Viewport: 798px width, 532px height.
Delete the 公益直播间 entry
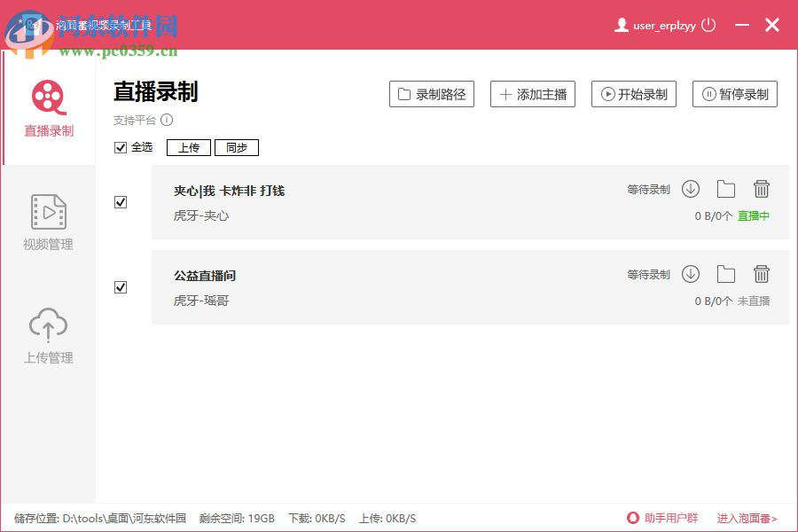(762, 273)
